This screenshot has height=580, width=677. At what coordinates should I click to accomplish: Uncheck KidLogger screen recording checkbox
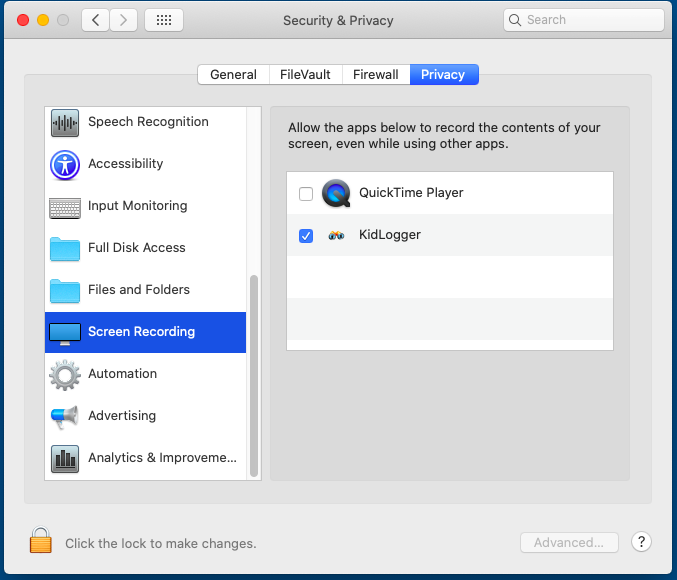[x=306, y=236]
